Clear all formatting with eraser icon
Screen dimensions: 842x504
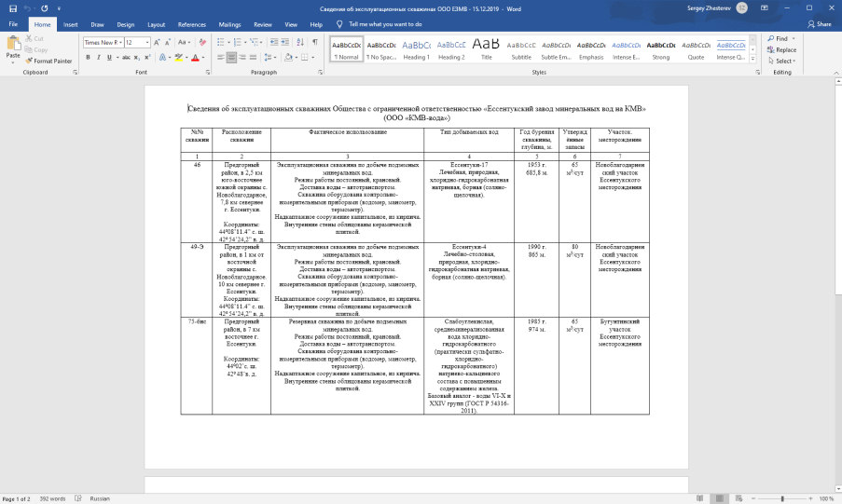click(x=202, y=43)
